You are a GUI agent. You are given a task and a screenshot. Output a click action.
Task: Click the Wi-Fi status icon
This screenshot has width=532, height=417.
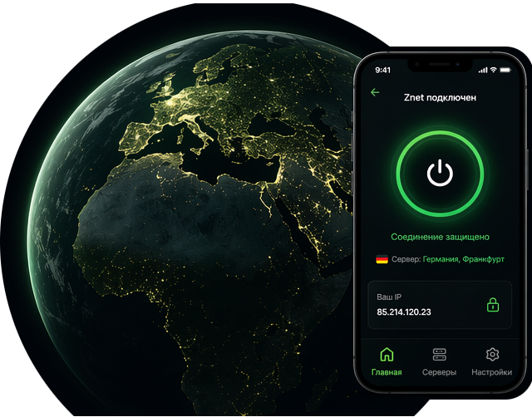(492, 70)
